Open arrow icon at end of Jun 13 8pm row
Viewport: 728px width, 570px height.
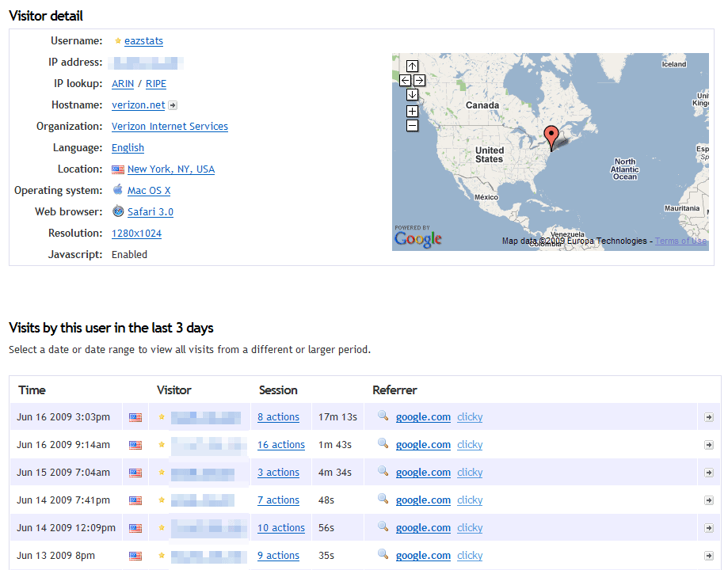[708, 556]
